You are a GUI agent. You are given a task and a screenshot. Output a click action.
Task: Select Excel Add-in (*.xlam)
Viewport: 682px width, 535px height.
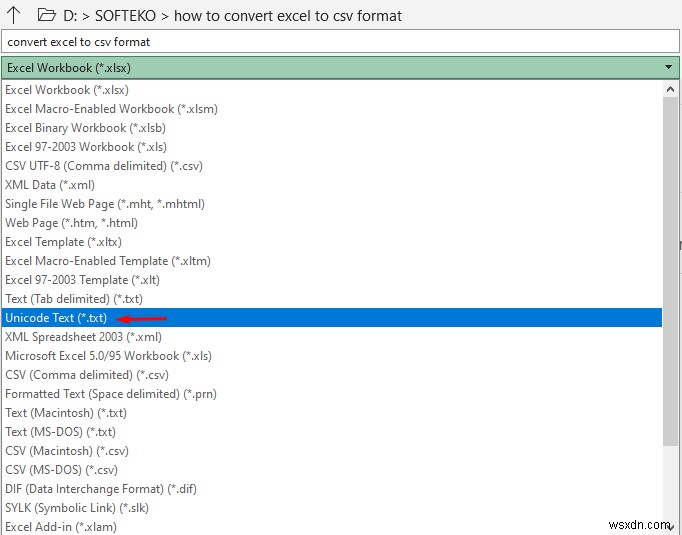pyautogui.click(x=331, y=526)
